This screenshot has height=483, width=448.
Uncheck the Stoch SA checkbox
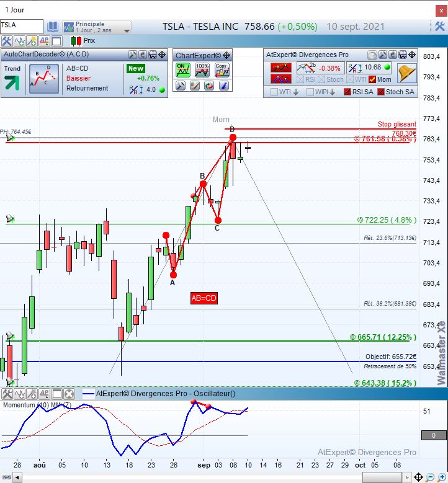click(x=381, y=92)
